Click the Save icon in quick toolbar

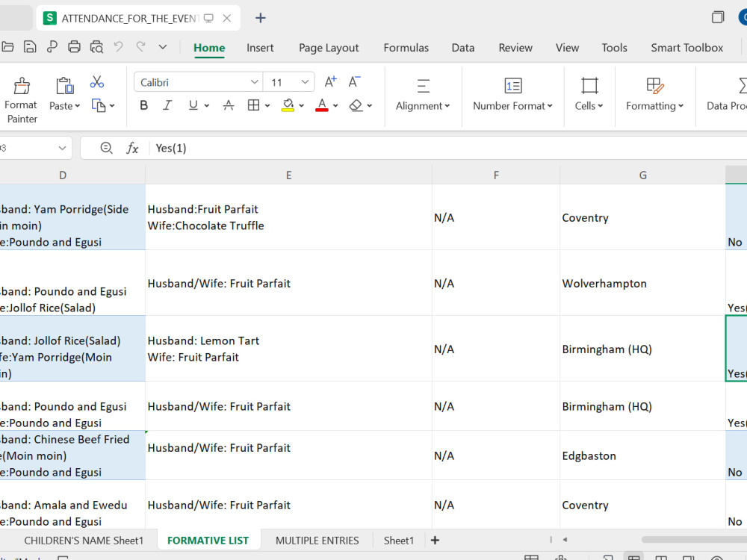tap(30, 46)
